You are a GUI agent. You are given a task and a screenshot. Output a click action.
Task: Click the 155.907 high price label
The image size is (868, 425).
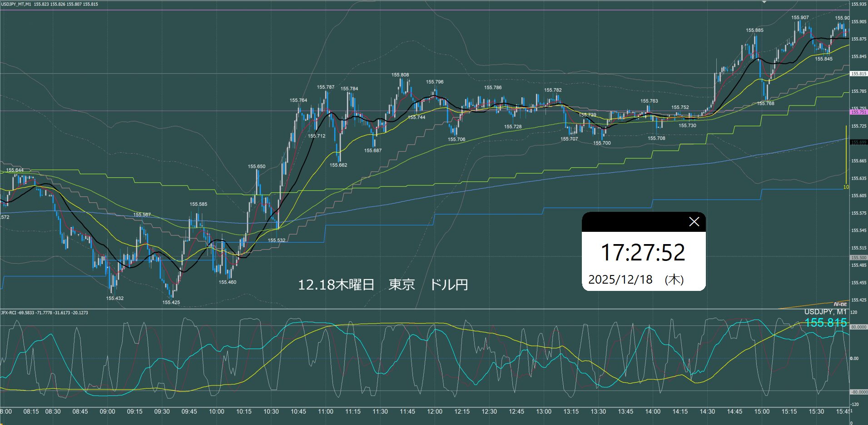[800, 18]
